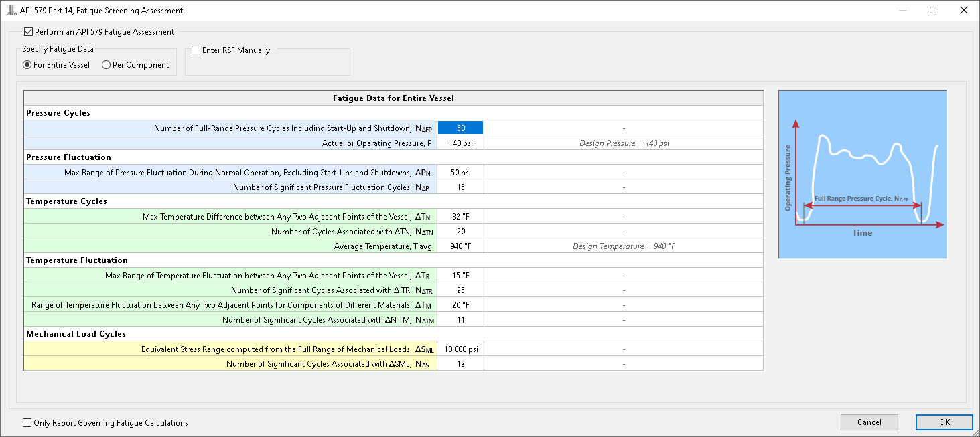
Task: Click the Design Pressure = 140 psi note
Action: pyautogui.click(x=624, y=143)
